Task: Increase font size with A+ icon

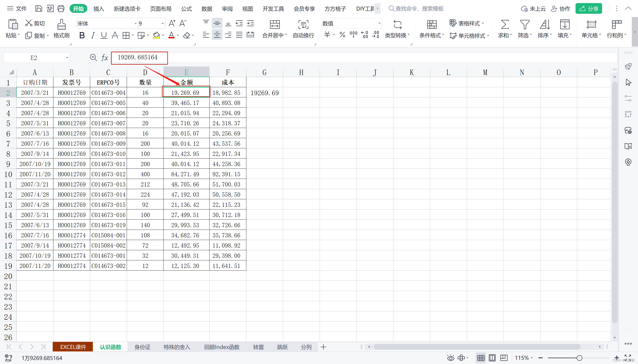Action: click(x=172, y=23)
